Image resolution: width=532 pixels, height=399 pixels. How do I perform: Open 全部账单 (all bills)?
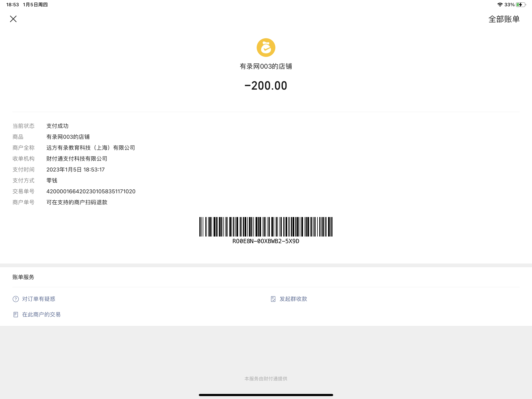(x=504, y=19)
